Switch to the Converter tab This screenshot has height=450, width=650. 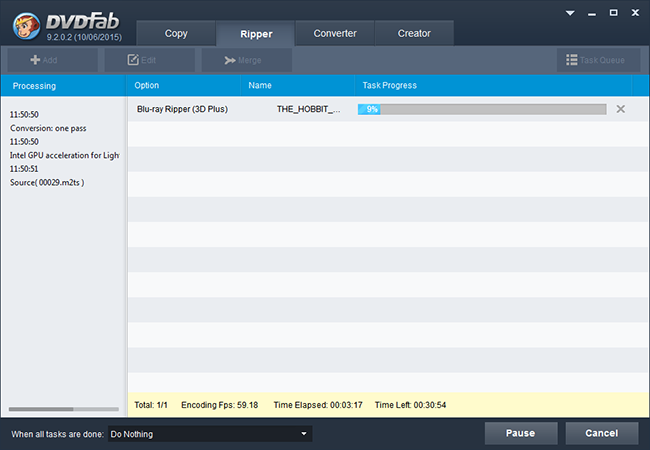pos(335,33)
